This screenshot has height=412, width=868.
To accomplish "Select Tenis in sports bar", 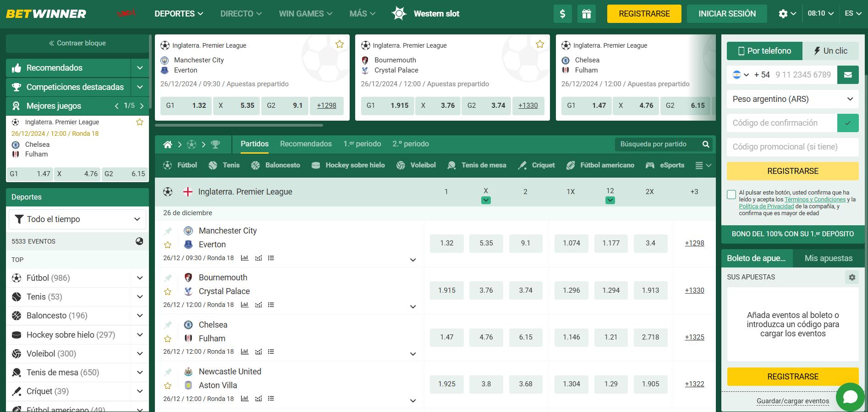I will click(224, 165).
